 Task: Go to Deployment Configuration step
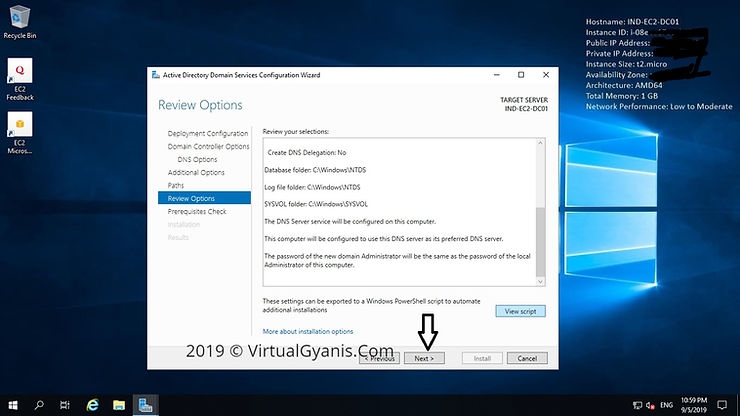pos(208,133)
